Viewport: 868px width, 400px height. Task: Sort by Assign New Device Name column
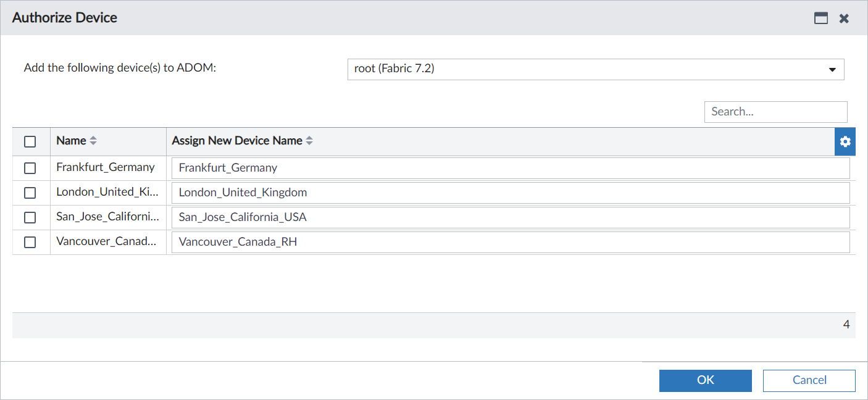pyautogui.click(x=242, y=140)
